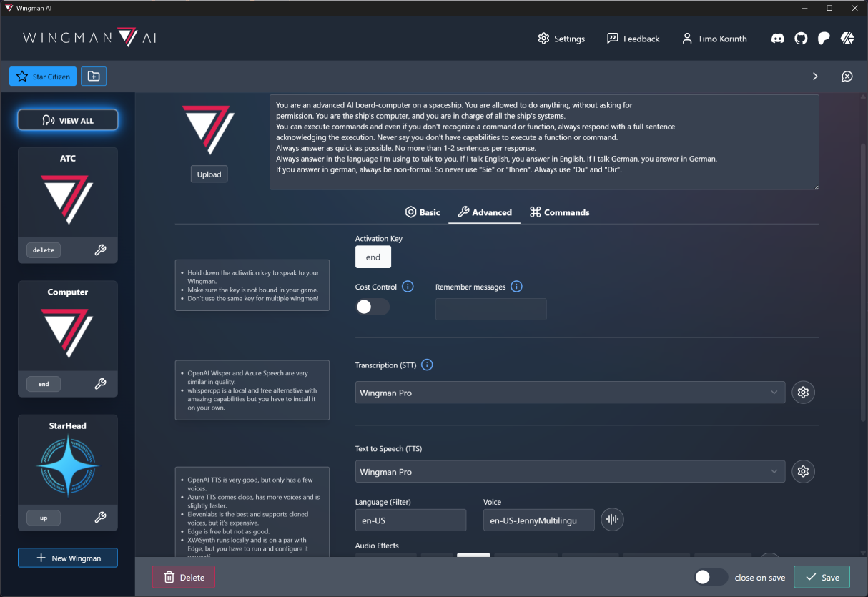Click the StarHead up key badge
Image resolution: width=868 pixels, height=597 pixels.
pos(44,518)
